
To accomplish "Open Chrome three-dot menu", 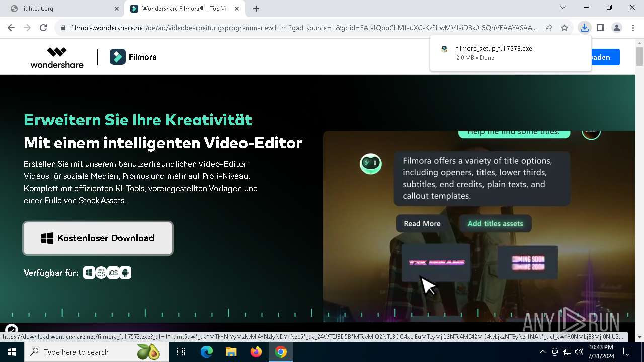I will pos(632,28).
